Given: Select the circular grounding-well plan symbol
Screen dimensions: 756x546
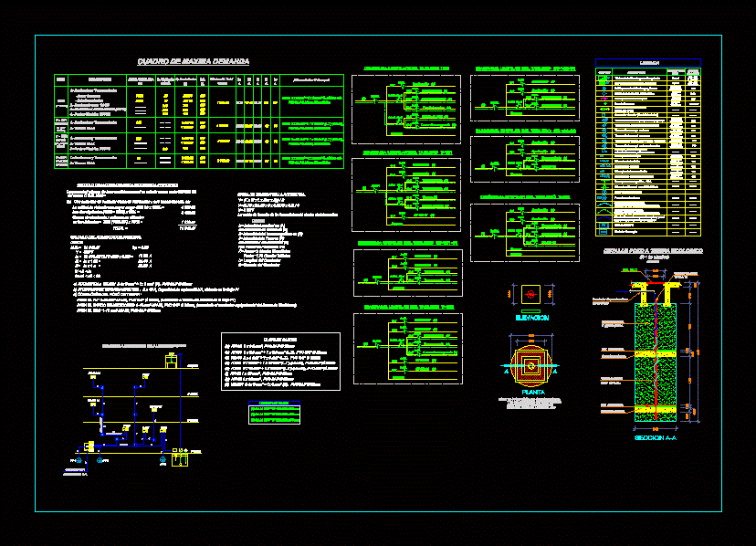Looking at the screenshot, I should tap(530, 365).
